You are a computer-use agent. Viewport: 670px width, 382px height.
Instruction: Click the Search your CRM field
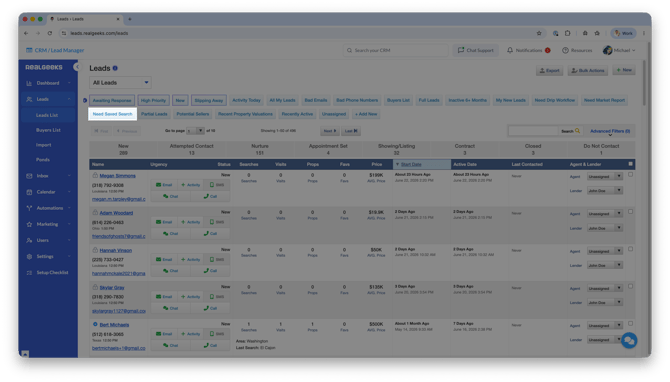point(396,50)
